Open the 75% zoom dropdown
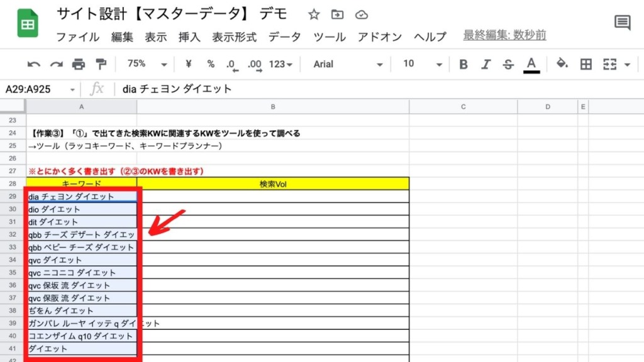 (x=147, y=64)
